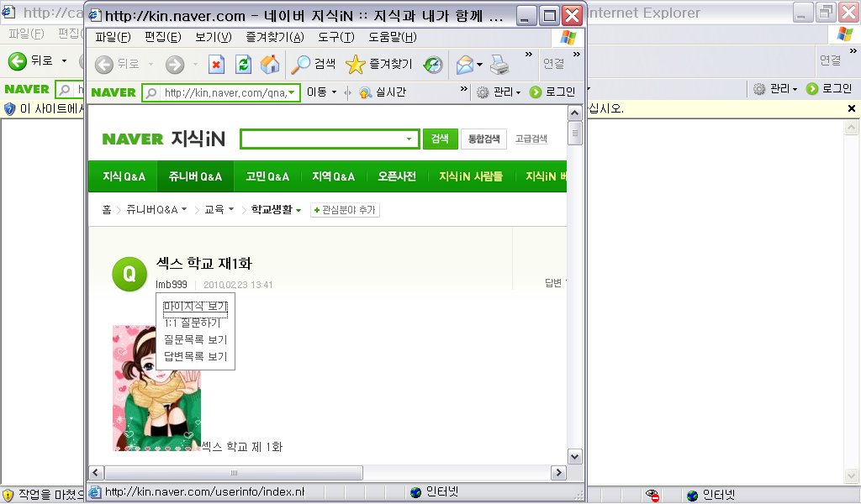Click the green 검색 button beside the search box

(440, 139)
